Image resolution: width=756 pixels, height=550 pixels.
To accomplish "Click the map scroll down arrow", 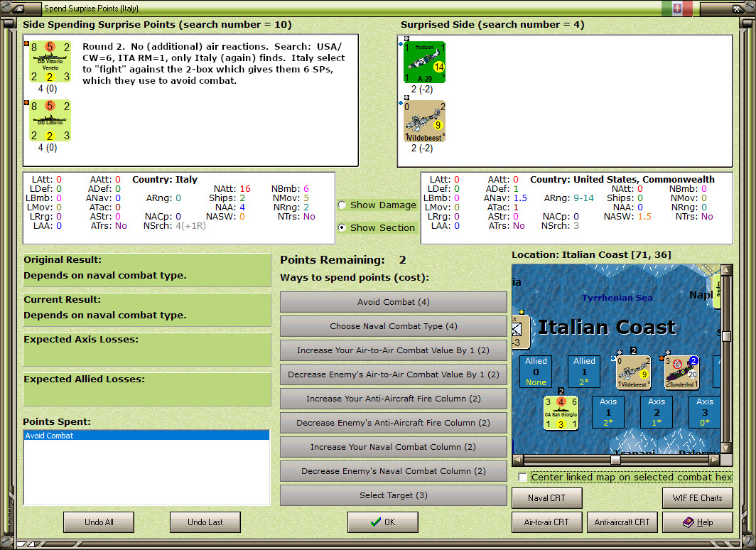I will 726,448.
